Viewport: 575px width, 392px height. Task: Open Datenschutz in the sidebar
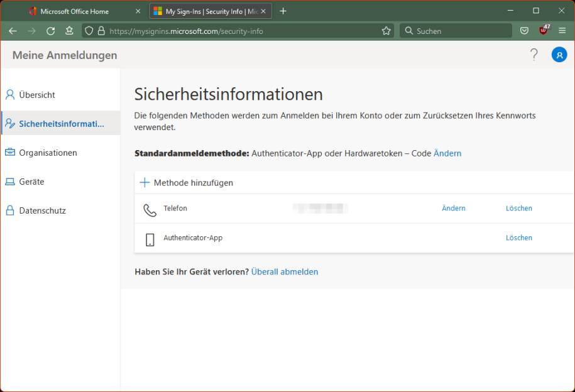pyautogui.click(x=42, y=210)
